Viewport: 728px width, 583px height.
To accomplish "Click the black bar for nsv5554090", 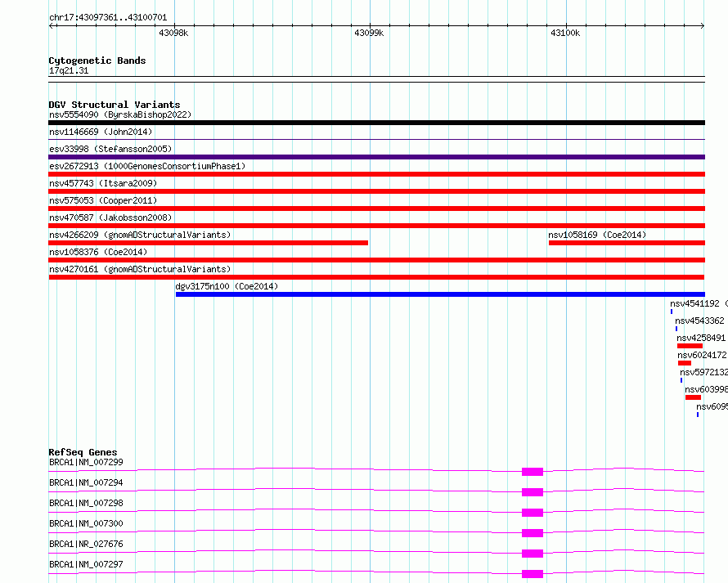I will [x=376, y=123].
